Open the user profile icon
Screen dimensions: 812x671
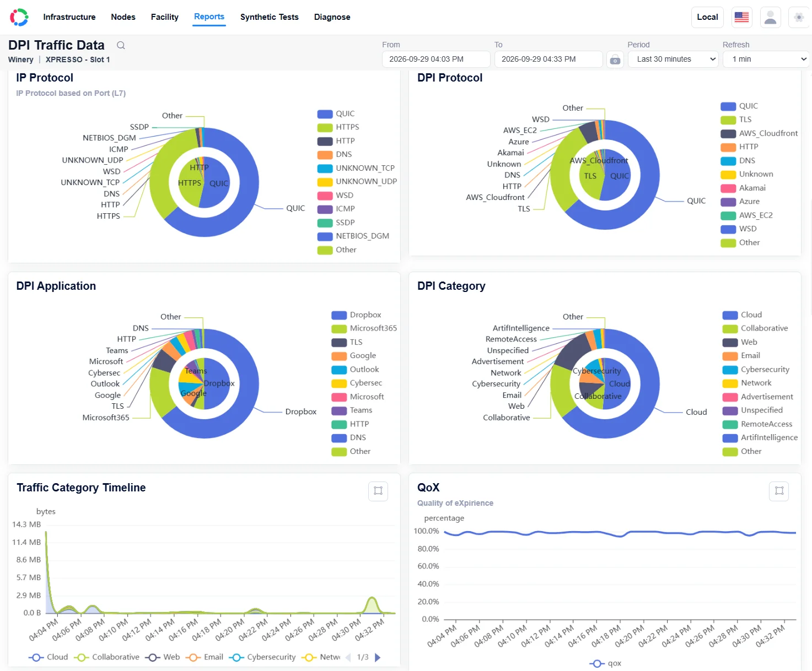771,17
